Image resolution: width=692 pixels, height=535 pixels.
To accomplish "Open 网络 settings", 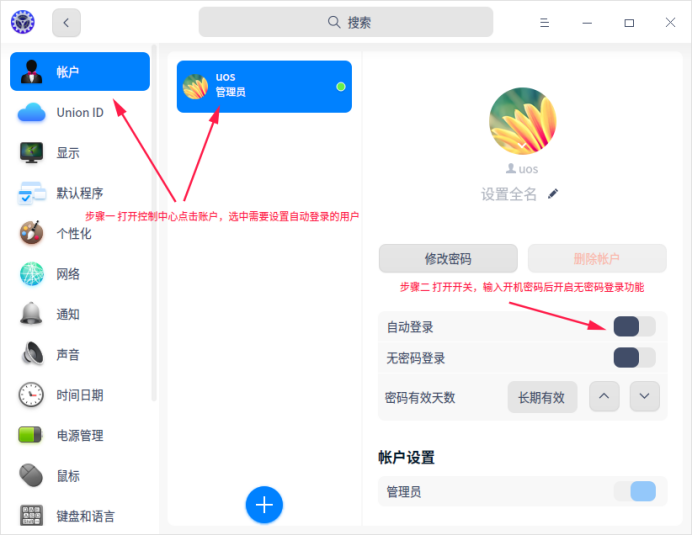I will pyautogui.click(x=80, y=274).
